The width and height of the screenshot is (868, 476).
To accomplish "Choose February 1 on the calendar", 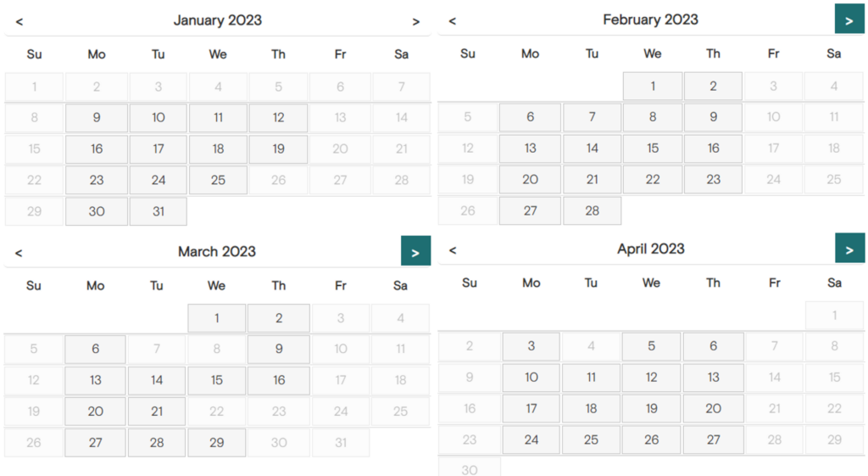I will pos(653,86).
